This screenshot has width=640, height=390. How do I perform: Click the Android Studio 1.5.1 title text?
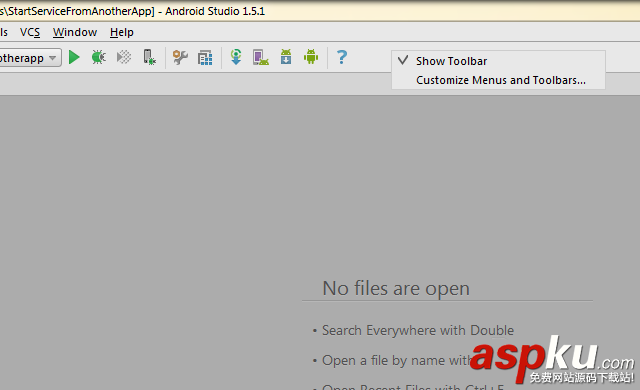[x=215, y=11]
